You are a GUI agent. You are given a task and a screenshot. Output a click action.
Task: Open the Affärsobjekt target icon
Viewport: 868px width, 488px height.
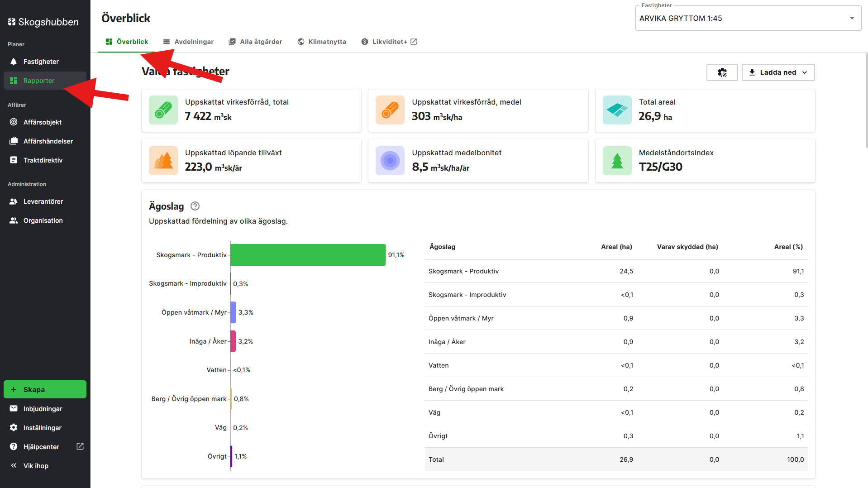click(x=14, y=122)
